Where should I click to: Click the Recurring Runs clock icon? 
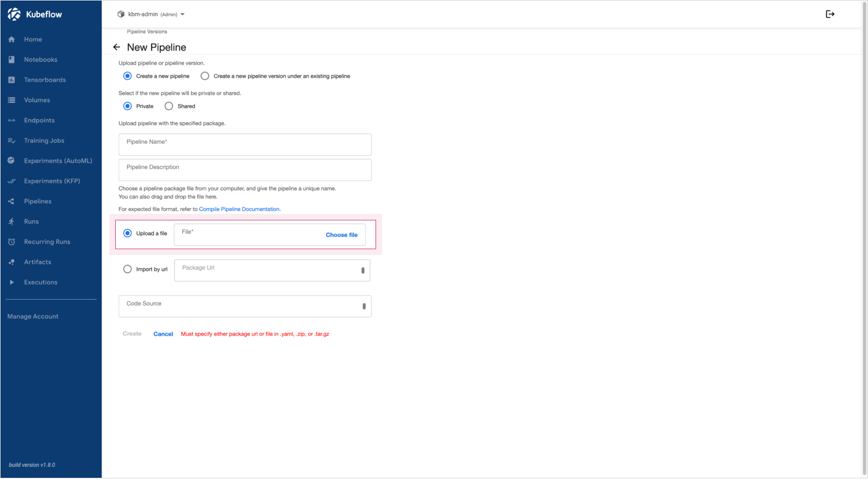click(x=11, y=242)
